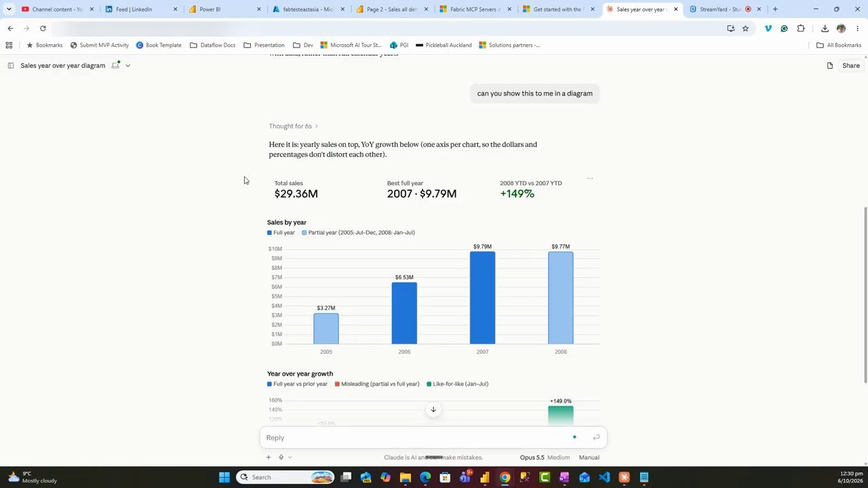Image resolution: width=868 pixels, height=488 pixels.
Task: Toggle 'Misleading (partial vs full year)' legend entry
Action: 377,384
